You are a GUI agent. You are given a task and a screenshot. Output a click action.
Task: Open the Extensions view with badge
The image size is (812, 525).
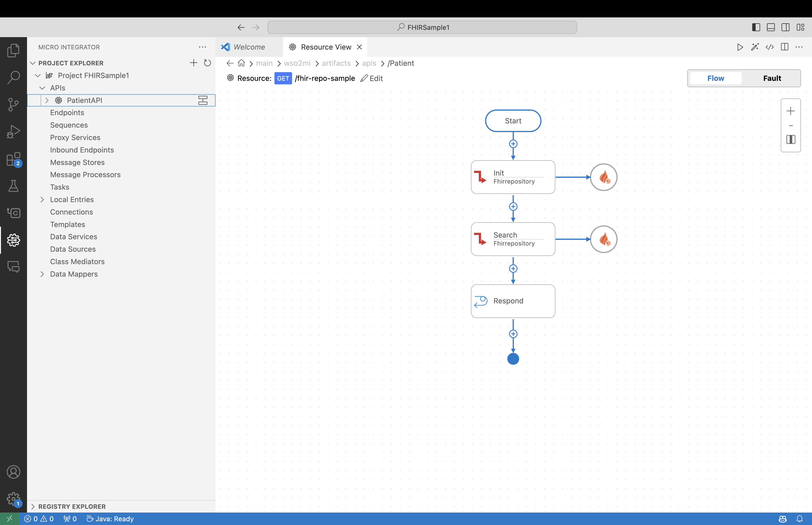(x=13, y=159)
